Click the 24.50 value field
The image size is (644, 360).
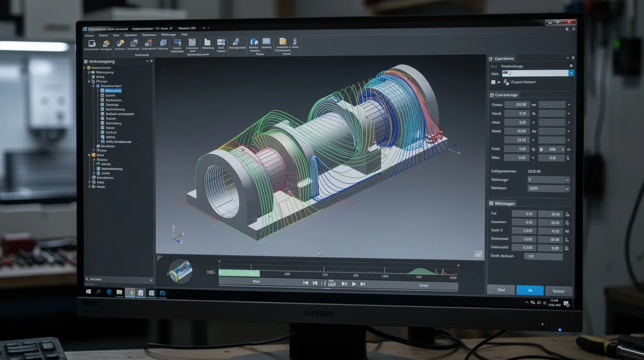(517, 140)
